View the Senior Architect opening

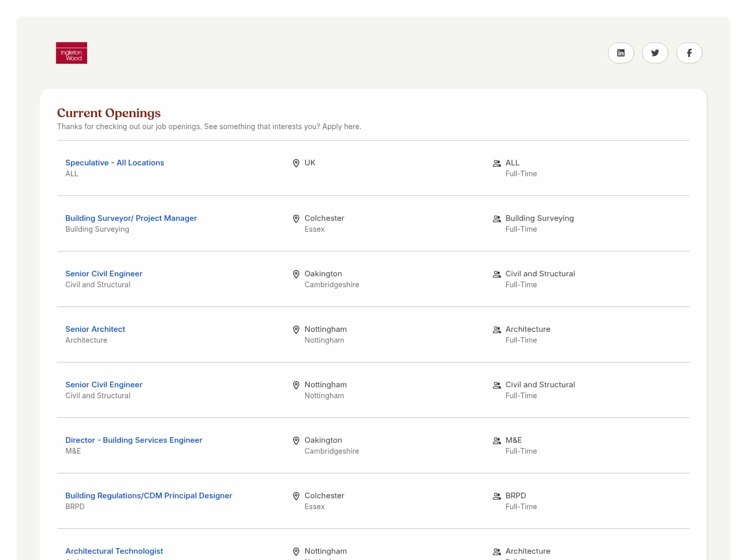[95, 329]
